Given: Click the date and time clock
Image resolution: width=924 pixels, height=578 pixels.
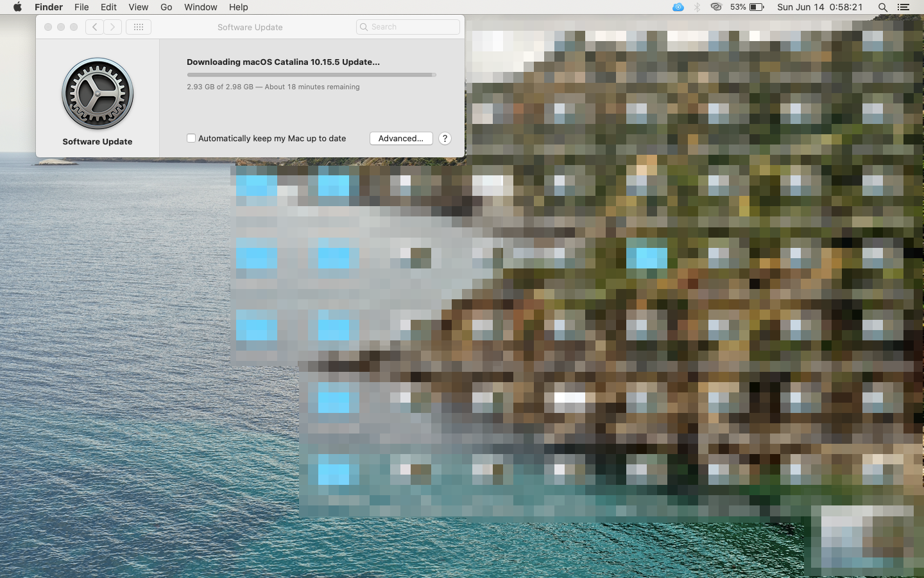Looking at the screenshot, I should click(819, 7).
